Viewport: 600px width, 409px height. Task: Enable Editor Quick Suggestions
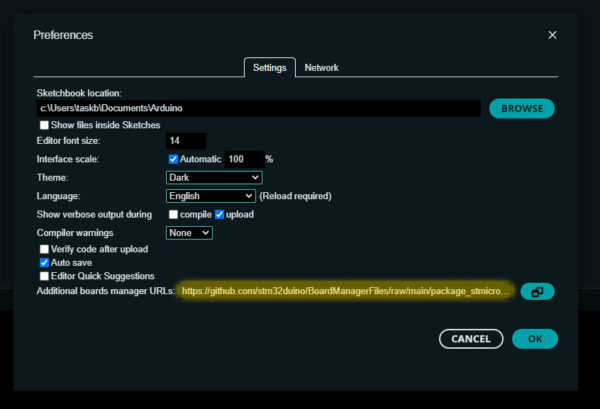point(44,276)
